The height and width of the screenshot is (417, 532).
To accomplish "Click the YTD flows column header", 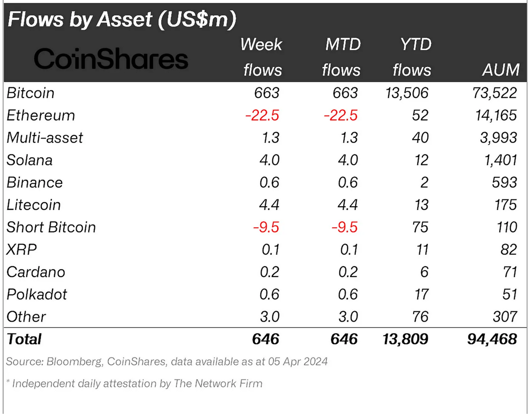I will point(411,57).
